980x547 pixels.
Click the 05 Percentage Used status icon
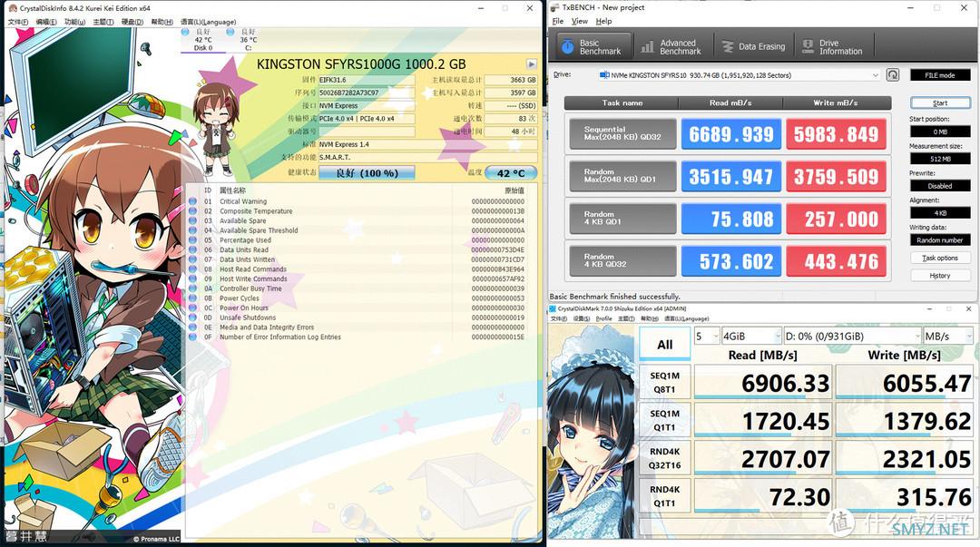(192, 240)
